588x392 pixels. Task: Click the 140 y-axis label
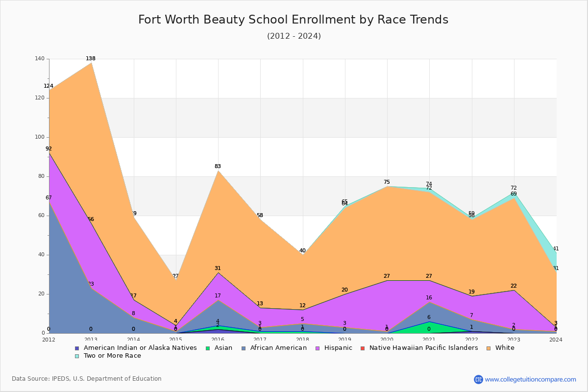click(x=39, y=59)
